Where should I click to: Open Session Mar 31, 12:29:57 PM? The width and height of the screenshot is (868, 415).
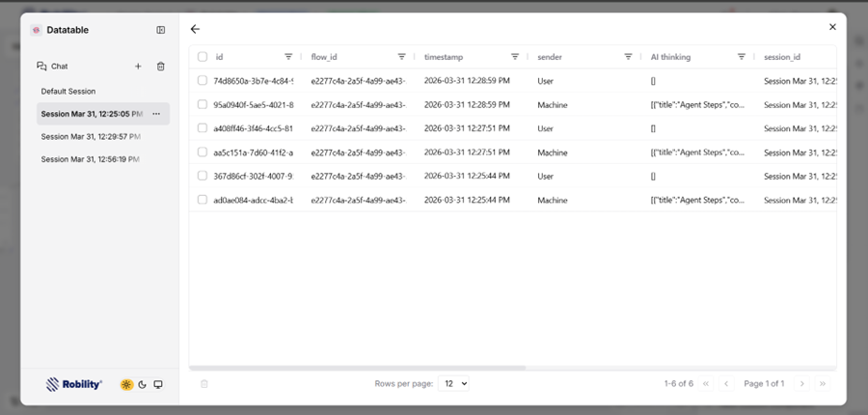point(91,137)
